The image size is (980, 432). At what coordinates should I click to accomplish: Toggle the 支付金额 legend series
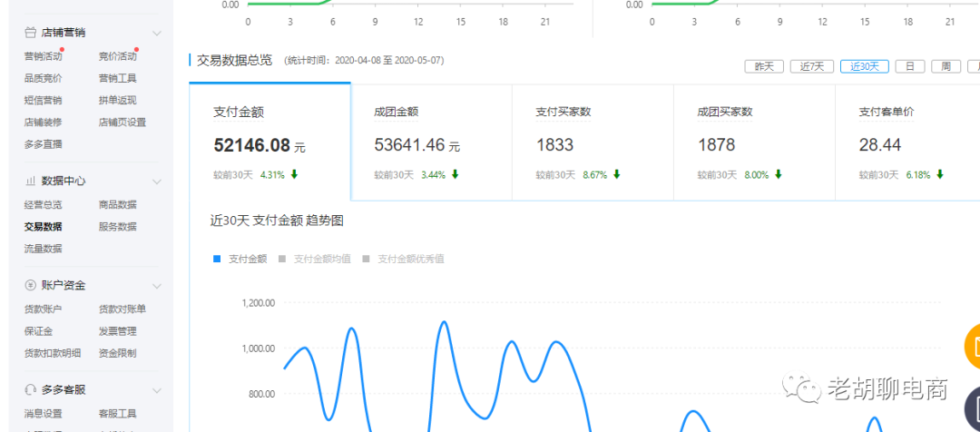[240, 259]
